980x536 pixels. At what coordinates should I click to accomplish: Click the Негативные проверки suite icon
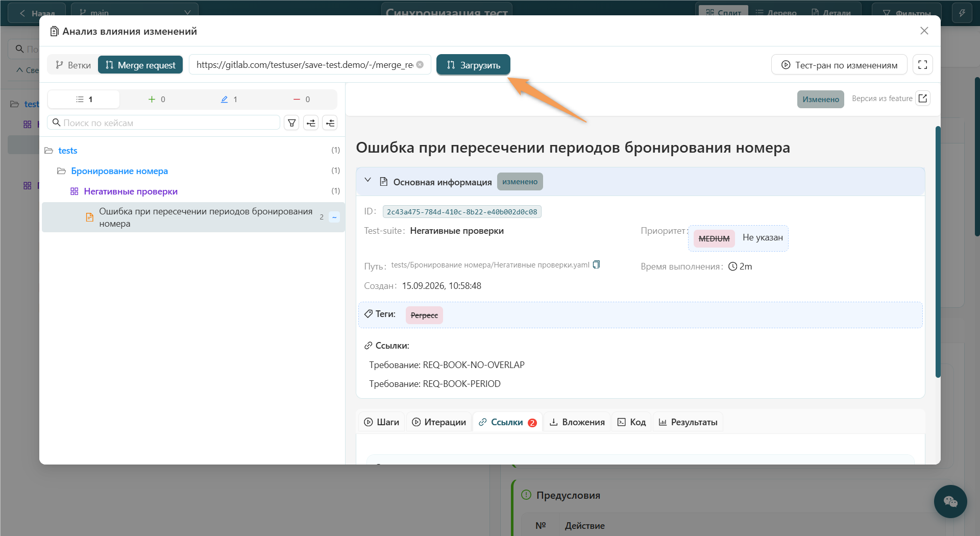pyautogui.click(x=75, y=191)
